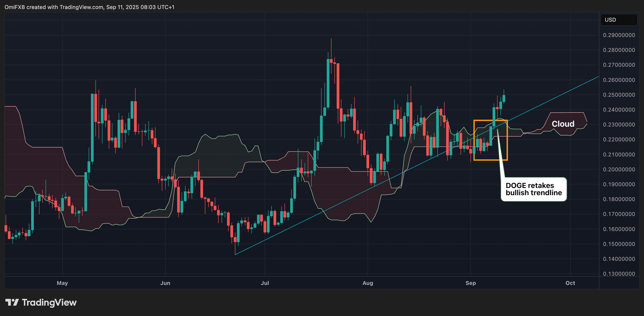Click the 'May' label on the time axis

point(62,283)
